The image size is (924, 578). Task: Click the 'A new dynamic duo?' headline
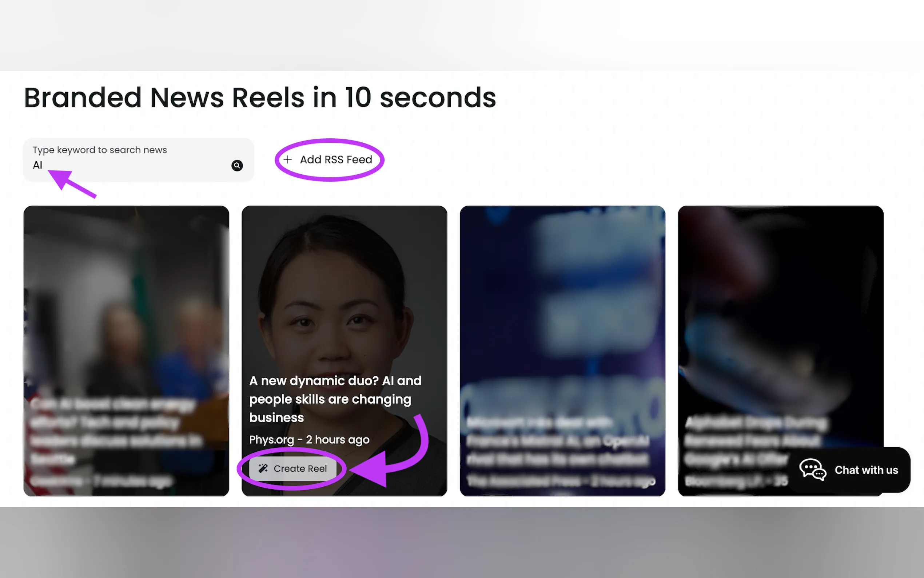[335, 399]
